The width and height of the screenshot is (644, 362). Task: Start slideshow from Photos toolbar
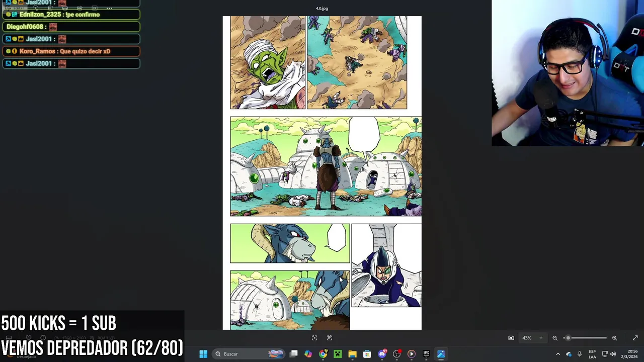pos(95,8)
